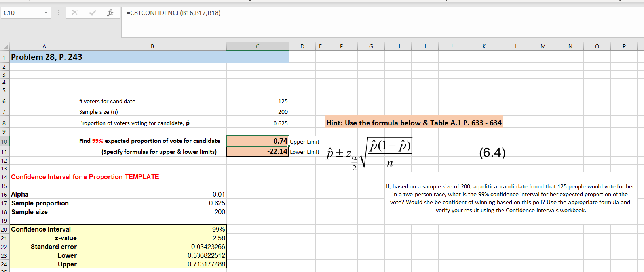Viewport: 644px width, 272px height.
Task: Select the upper limit cell showing 0.74
Action: point(258,141)
